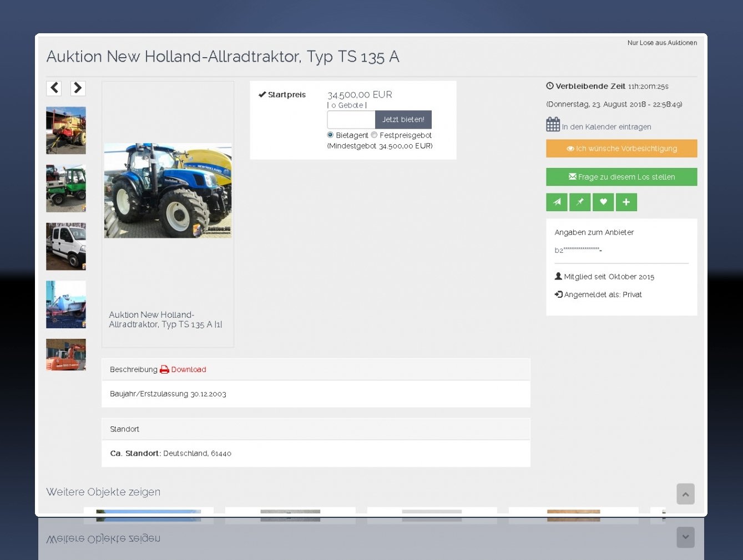The image size is (743, 560).
Task: Select the Bietagent radio option
Action: pos(330,135)
